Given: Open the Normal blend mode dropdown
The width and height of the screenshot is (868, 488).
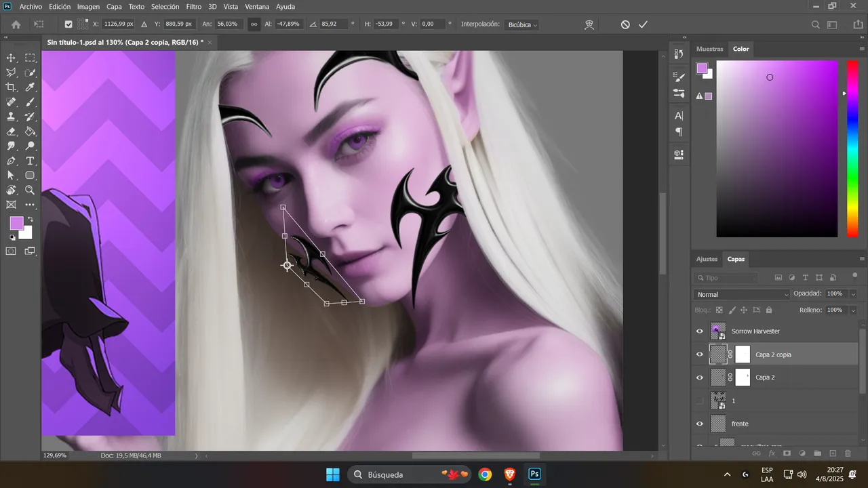Looking at the screenshot, I should click(742, 294).
